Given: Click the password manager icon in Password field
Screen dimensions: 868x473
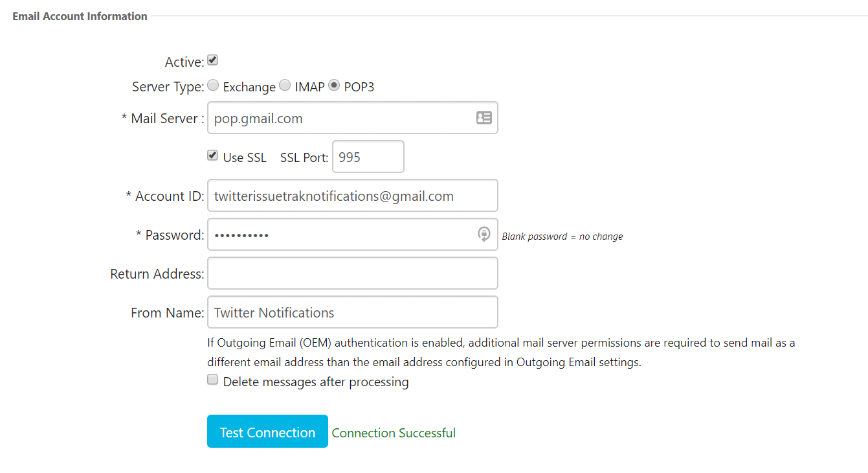Looking at the screenshot, I should (x=484, y=235).
